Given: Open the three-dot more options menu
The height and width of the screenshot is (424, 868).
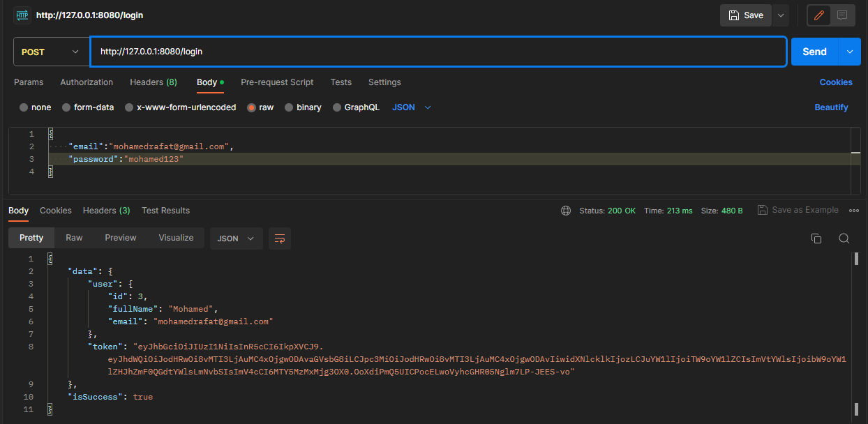Looking at the screenshot, I should point(854,210).
